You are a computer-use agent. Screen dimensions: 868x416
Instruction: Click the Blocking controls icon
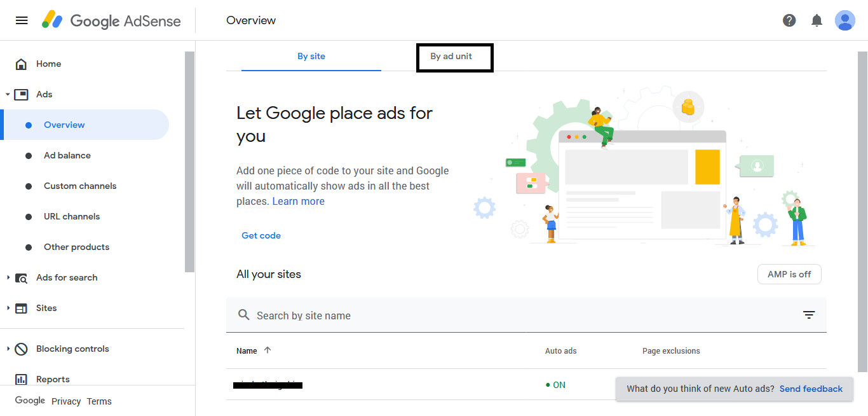click(21, 349)
